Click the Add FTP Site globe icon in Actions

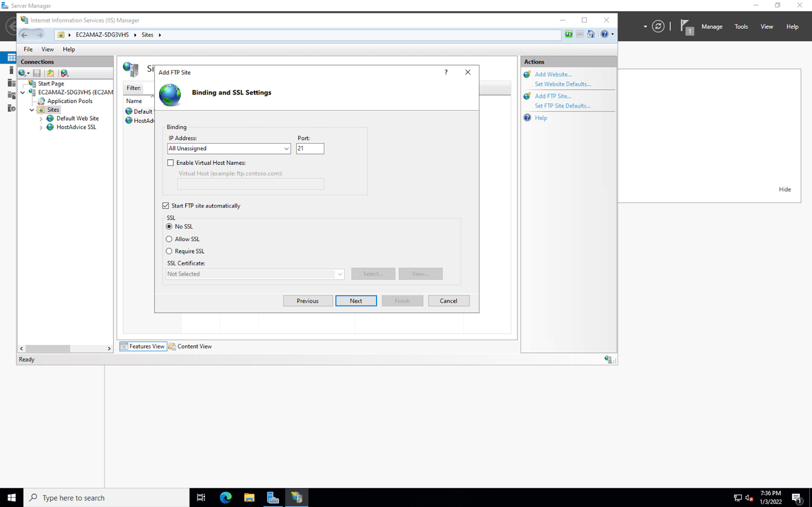[x=527, y=96]
